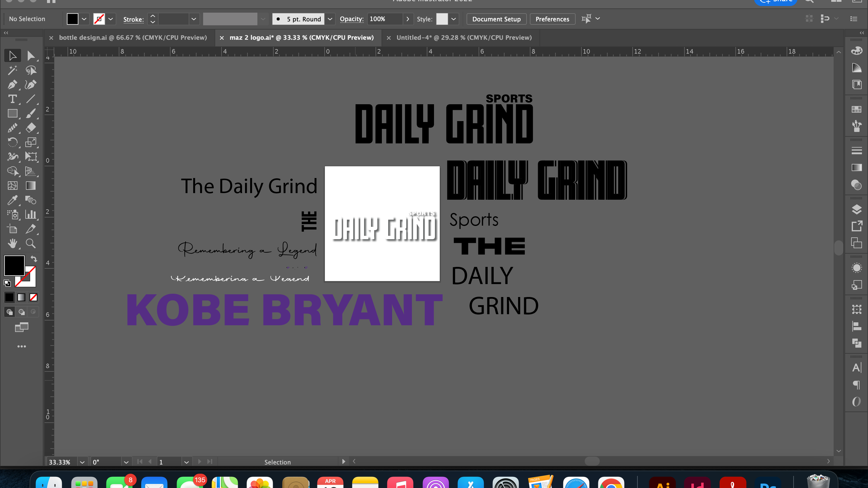Enable Draw Behind mode

pyautogui.click(x=21, y=312)
